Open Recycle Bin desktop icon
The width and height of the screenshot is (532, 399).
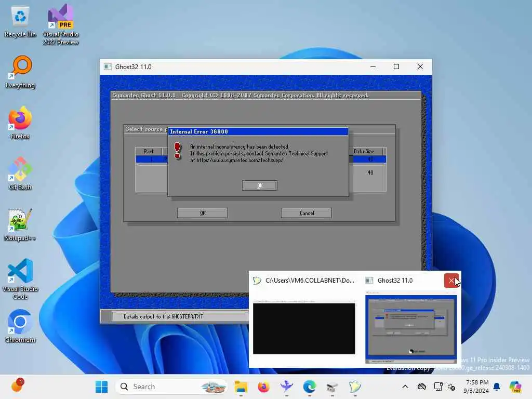(20, 22)
